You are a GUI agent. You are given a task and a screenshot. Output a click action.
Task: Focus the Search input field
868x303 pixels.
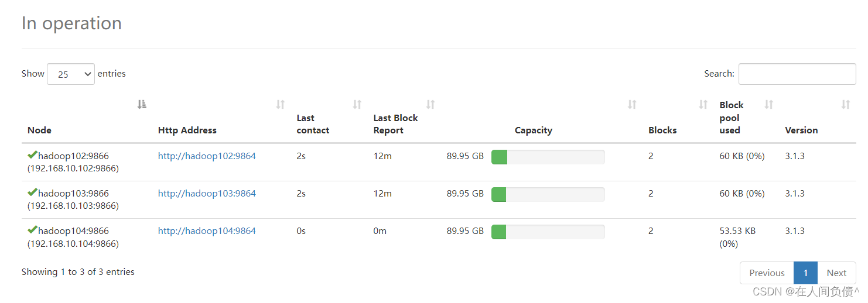(x=797, y=74)
